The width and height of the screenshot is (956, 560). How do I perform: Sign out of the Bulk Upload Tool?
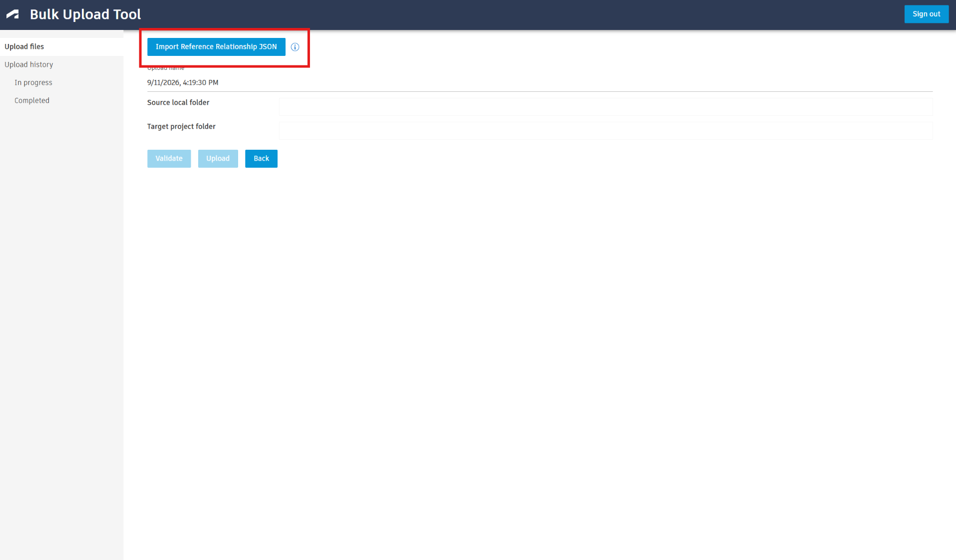tap(926, 14)
